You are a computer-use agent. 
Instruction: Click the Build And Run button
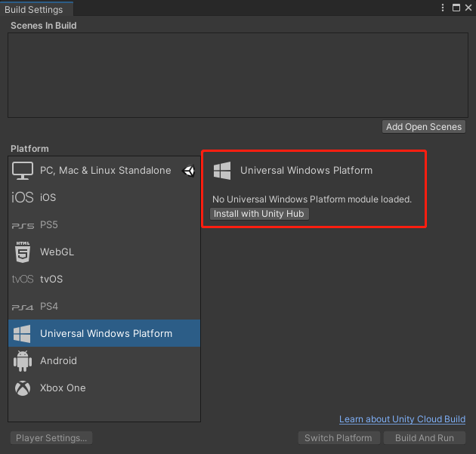click(425, 438)
